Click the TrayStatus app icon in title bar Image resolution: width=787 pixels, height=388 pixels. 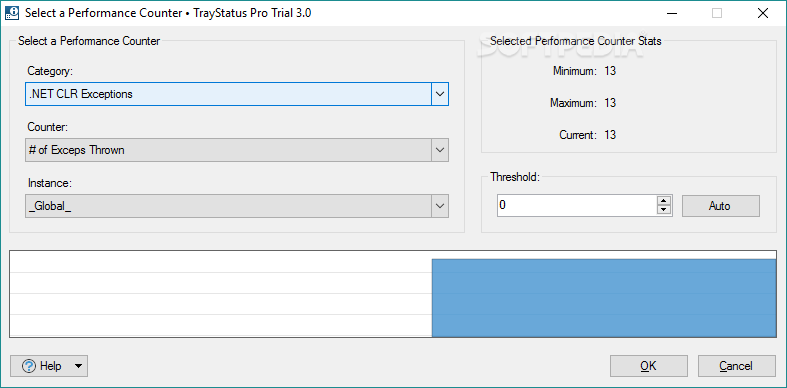pos(12,13)
